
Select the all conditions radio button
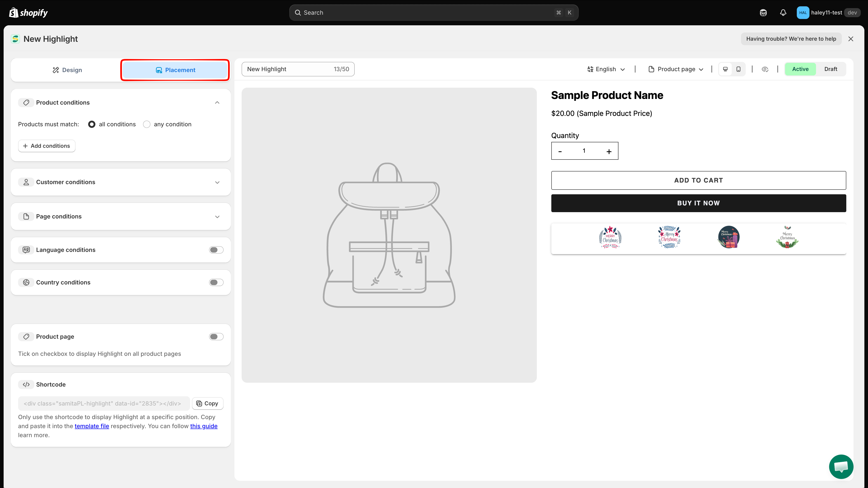click(92, 124)
